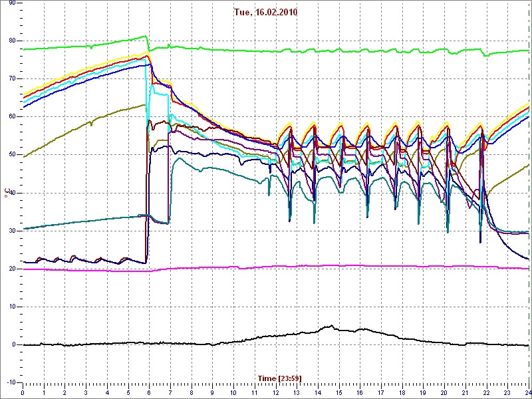The image size is (532, 399).
Task: Click hour 7 on the time axis
Action: pos(170,392)
